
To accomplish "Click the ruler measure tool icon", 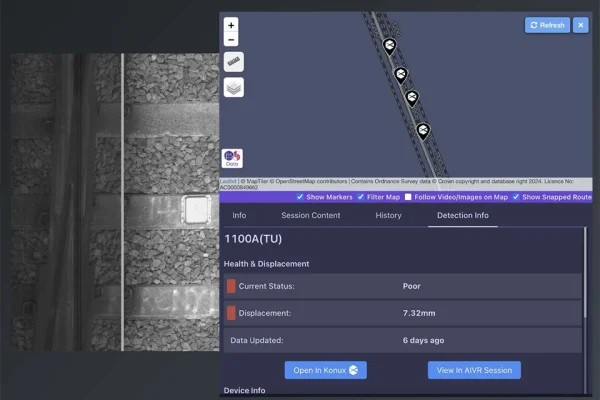I will (233, 62).
